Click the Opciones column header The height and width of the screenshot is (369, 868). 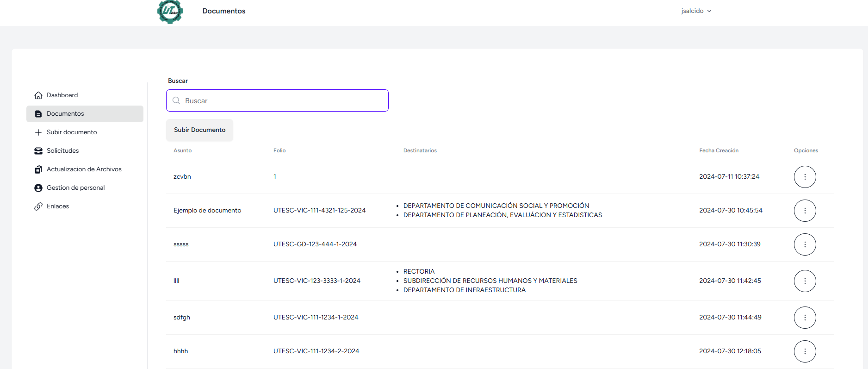pyautogui.click(x=806, y=150)
